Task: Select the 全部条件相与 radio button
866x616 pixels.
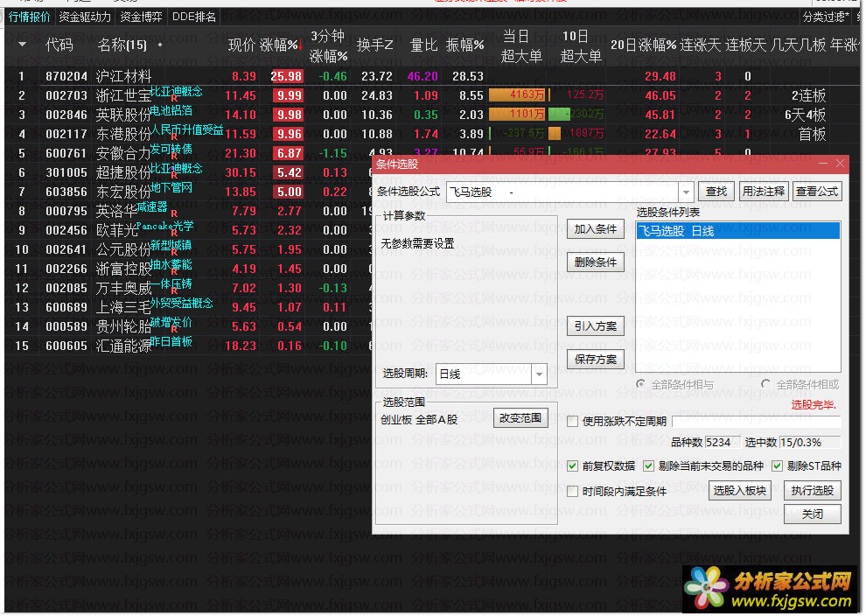Action: coord(640,384)
